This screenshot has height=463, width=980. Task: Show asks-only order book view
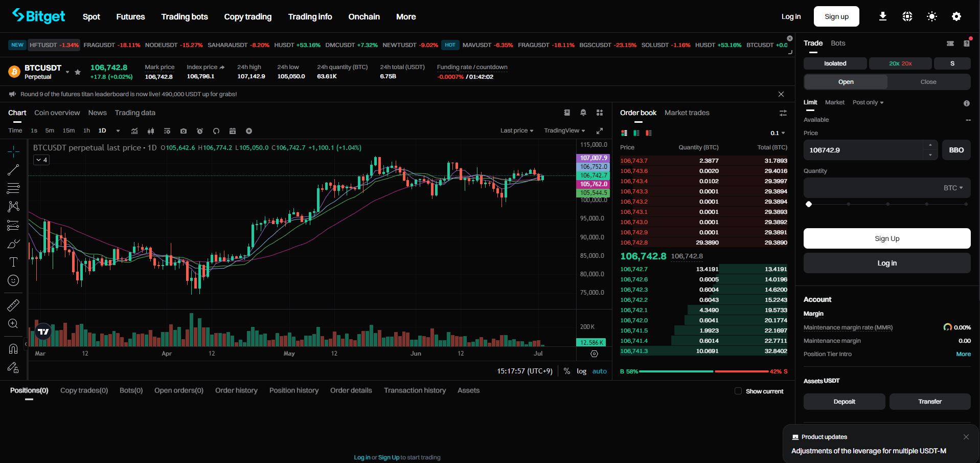649,133
